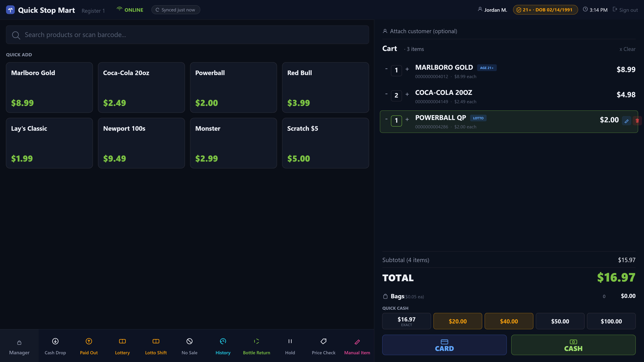Select the Bags quantity value 0
This screenshot has height=362, width=644.
click(x=604, y=296)
